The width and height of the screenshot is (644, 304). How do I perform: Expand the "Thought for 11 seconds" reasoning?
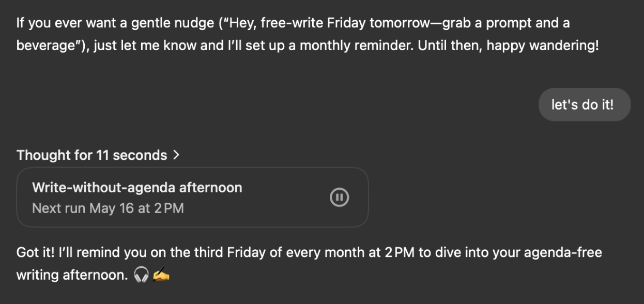click(x=91, y=155)
